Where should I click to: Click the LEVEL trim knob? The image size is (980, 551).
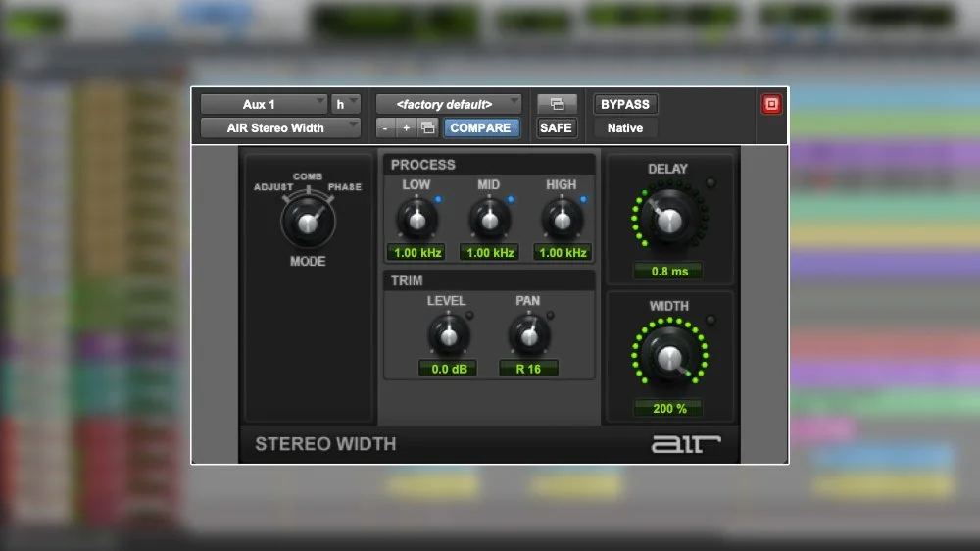coord(449,336)
